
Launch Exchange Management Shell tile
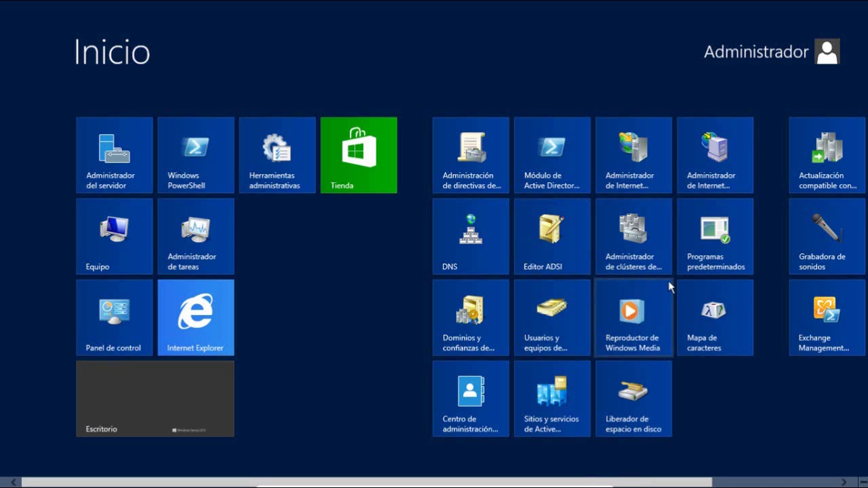coord(827,318)
